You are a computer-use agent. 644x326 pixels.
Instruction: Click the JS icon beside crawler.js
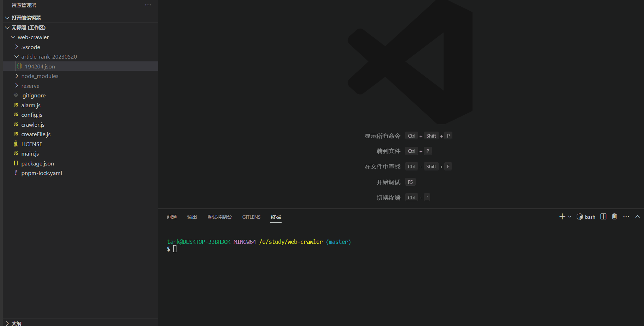(x=16, y=124)
